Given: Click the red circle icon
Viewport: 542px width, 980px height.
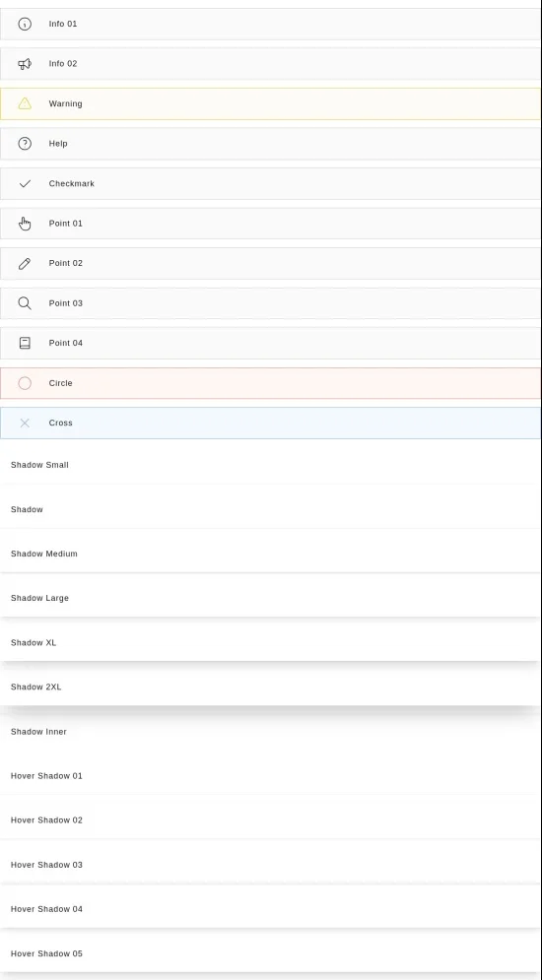Looking at the screenshot, I should pos(25,383).
